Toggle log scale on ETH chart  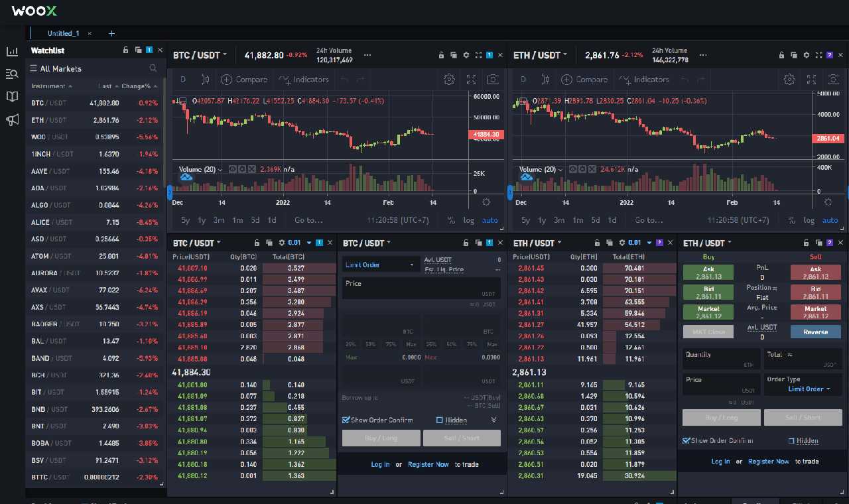tap(809, 220)
